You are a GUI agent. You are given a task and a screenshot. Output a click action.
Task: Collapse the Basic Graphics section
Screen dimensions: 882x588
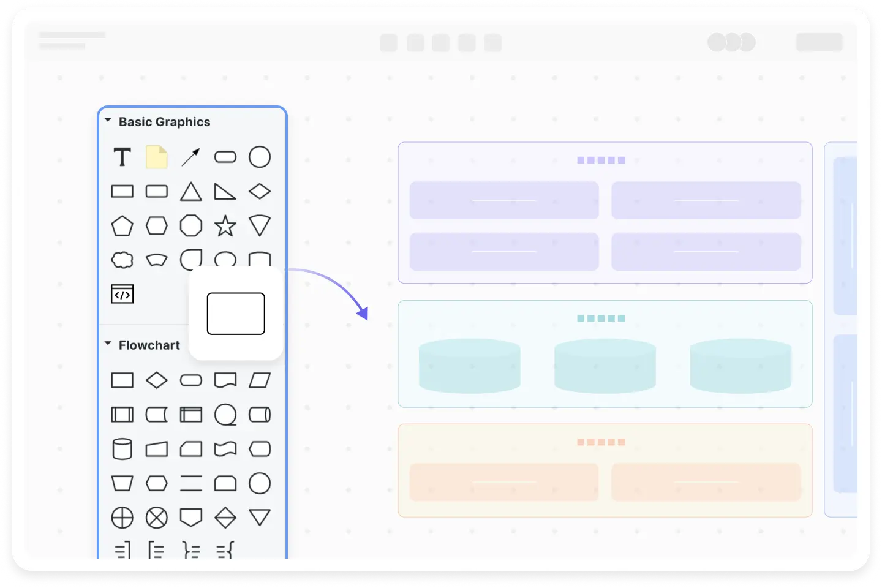point(108,121)
